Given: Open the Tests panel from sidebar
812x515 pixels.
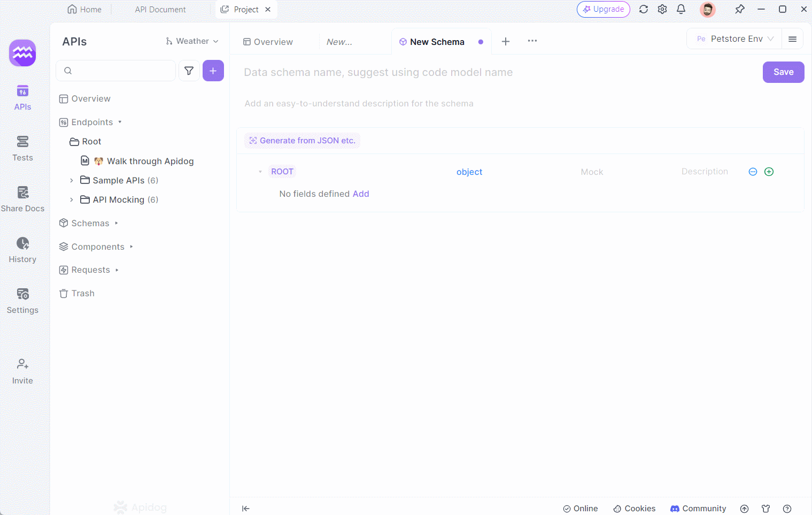Looking at the screenshot, I should pos(22,148).
